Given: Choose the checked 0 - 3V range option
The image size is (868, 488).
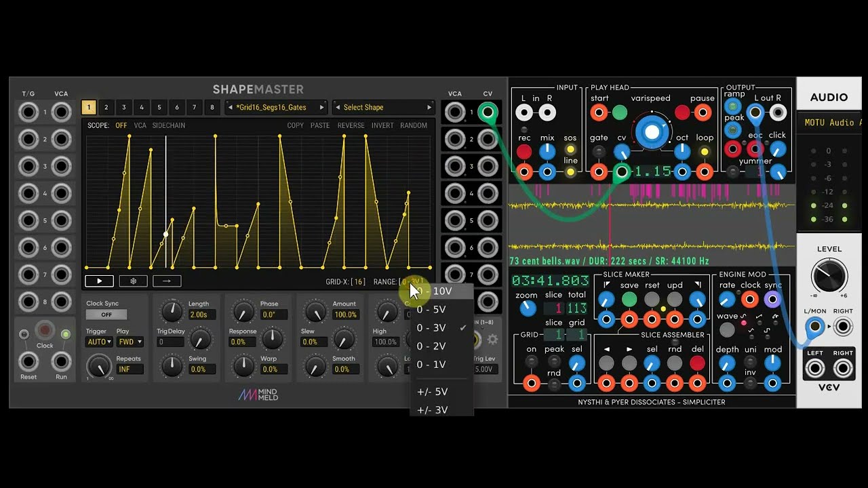Looking at the screenshot, I should [x=441, y=328].
